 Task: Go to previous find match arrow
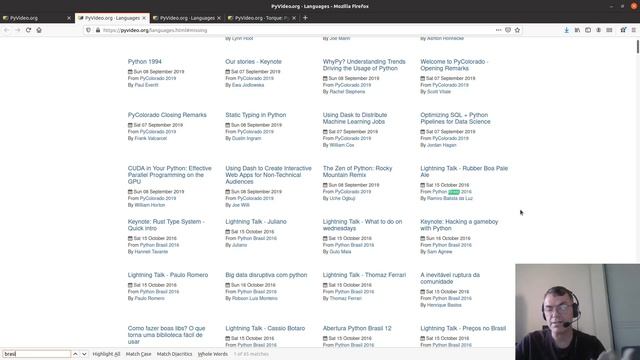coord(75,354)
